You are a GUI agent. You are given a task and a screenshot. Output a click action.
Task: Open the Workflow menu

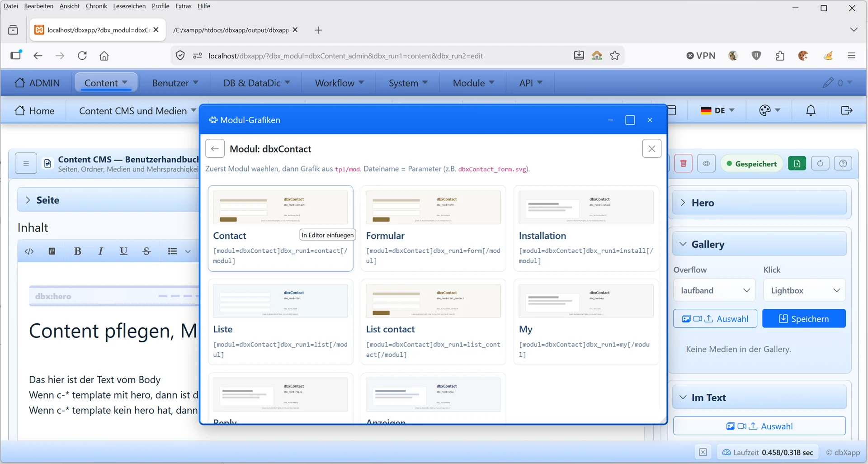coord(340,83)
